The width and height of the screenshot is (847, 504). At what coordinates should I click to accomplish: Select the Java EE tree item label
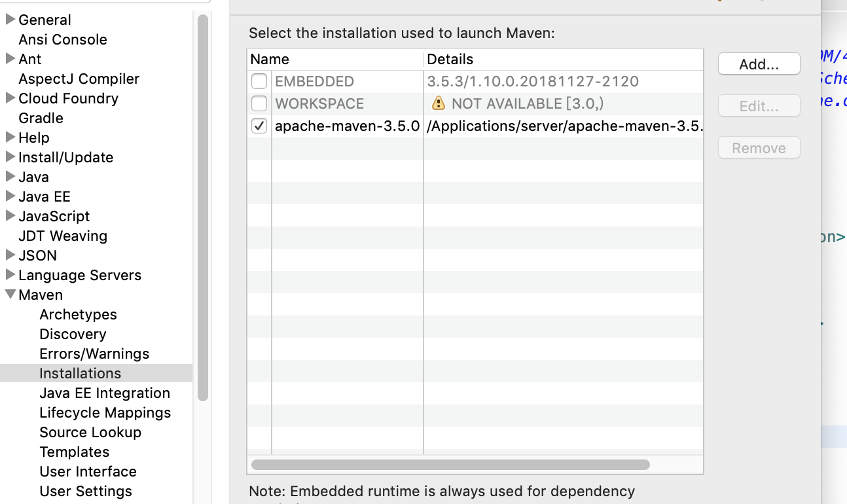[x=45, y=196]
